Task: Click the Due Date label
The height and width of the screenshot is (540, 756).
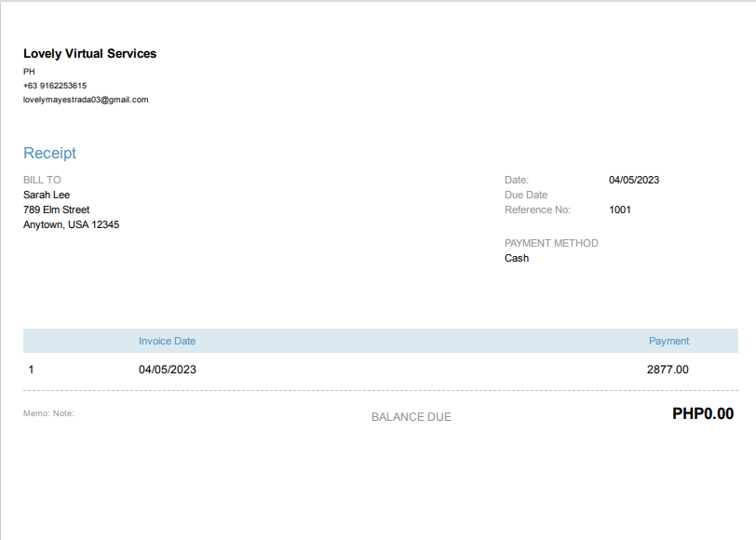Action: click(525, 195)
